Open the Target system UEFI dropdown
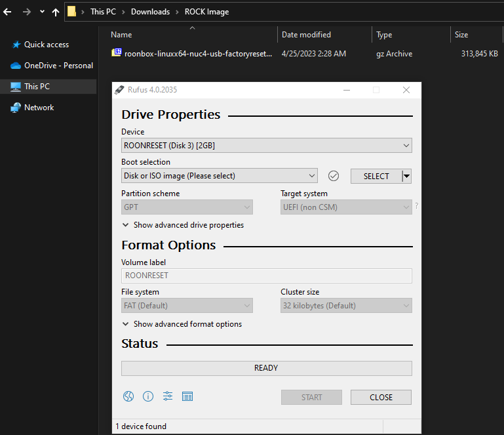This screenshot has width=504, height=435. [x=346, y=207]
